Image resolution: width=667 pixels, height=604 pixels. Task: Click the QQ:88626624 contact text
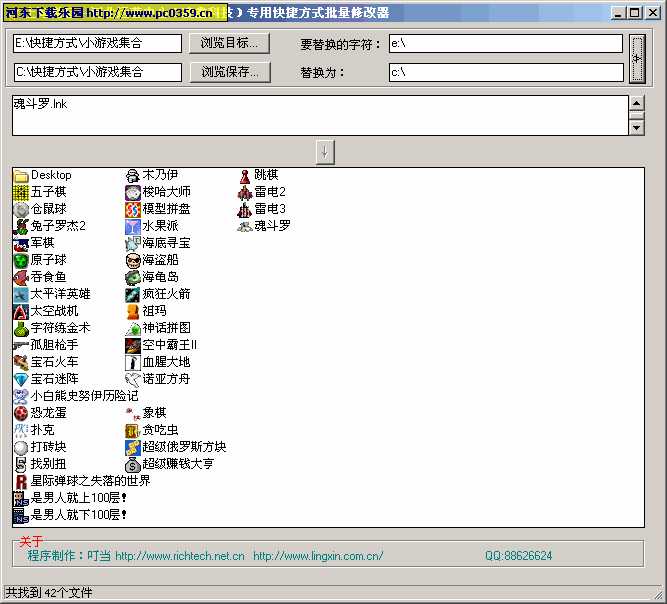click(x=519, y=556)
